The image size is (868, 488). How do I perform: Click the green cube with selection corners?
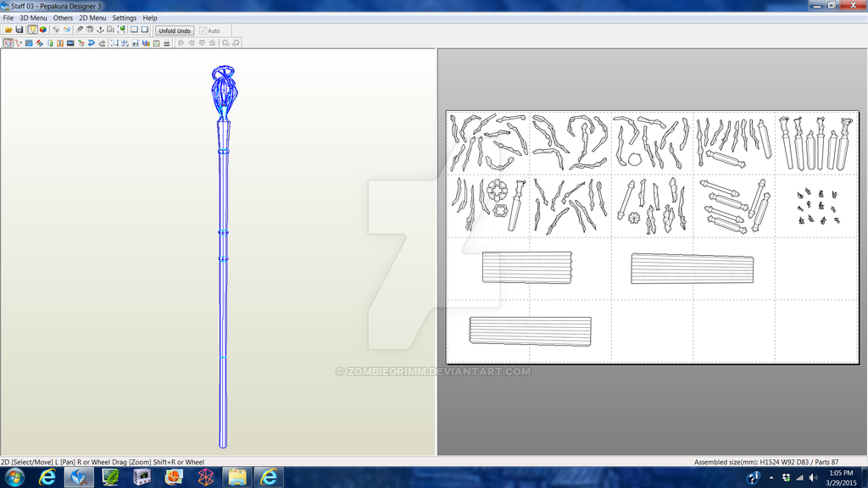(x=121, y=30)
